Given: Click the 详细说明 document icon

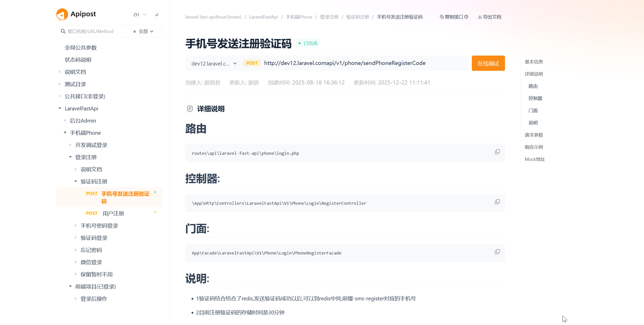Looking at the screenshot, I should pyautogui.click(x=190, y=109).
